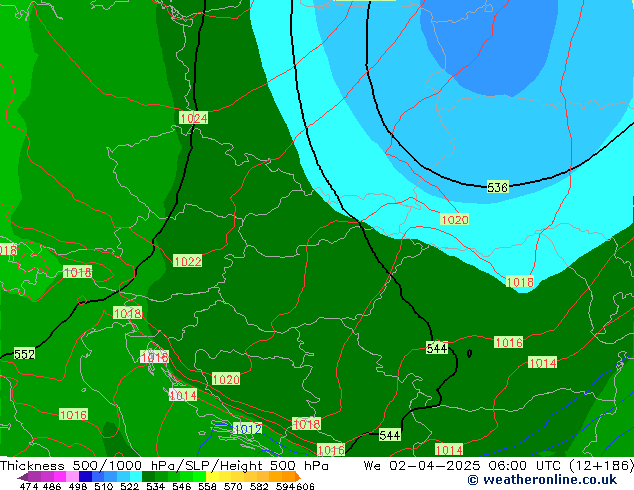Screen dimensions: 634x490
Task: Click the 1016 label right of 544
Action: [509, 342]
